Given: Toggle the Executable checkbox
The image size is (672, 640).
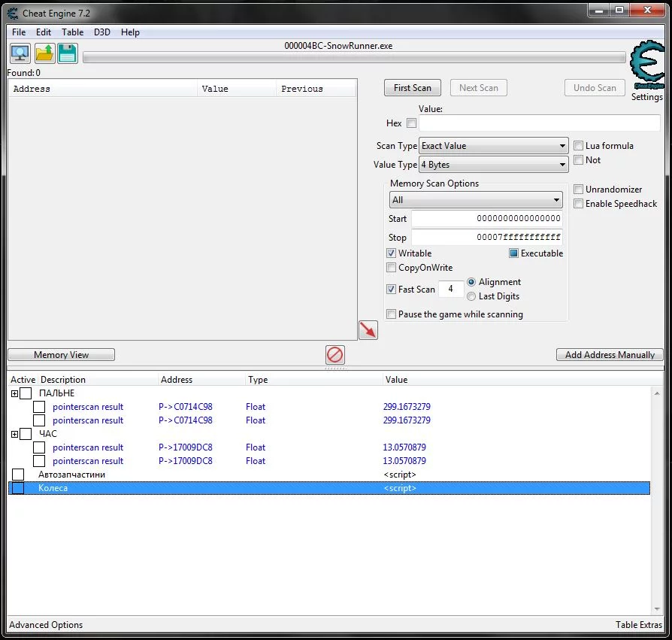Looking at the screenshot, I should pyautogui.click(x=513, y=253).
